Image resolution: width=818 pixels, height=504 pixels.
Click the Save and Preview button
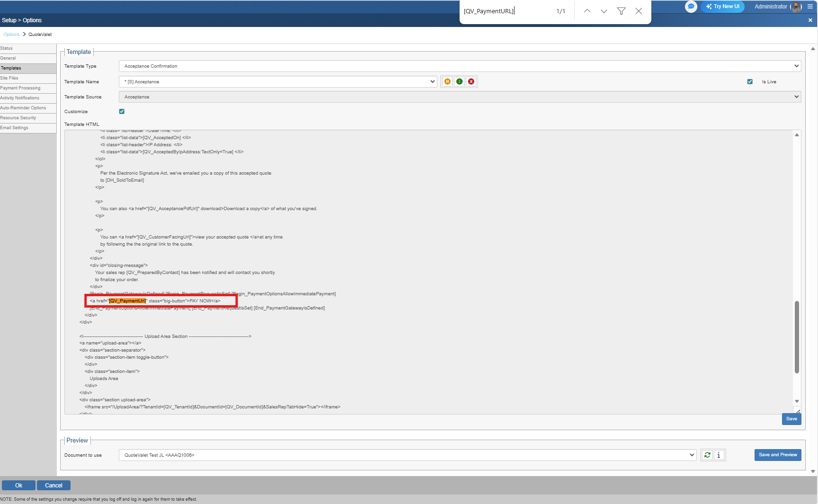pyautogui.click(x=777, y=455)
